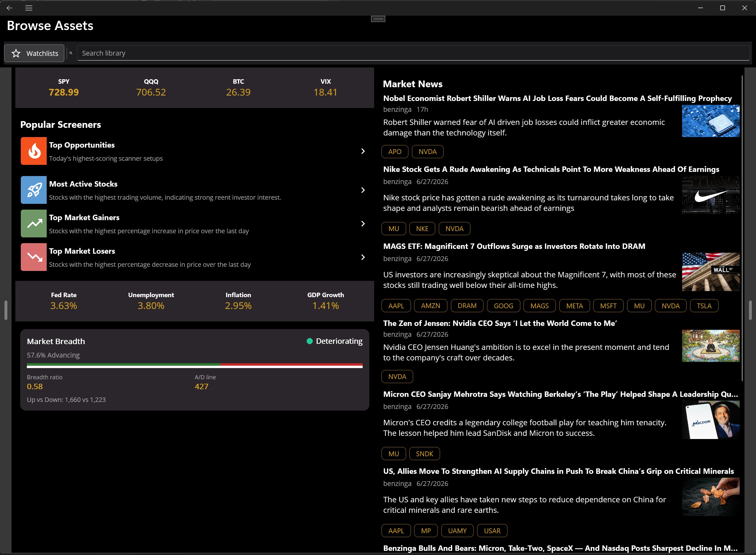The height and width of the screenshot is (555, 756).
Task: Select the TSLA ticker tag
Action: (x=704, y=306)
